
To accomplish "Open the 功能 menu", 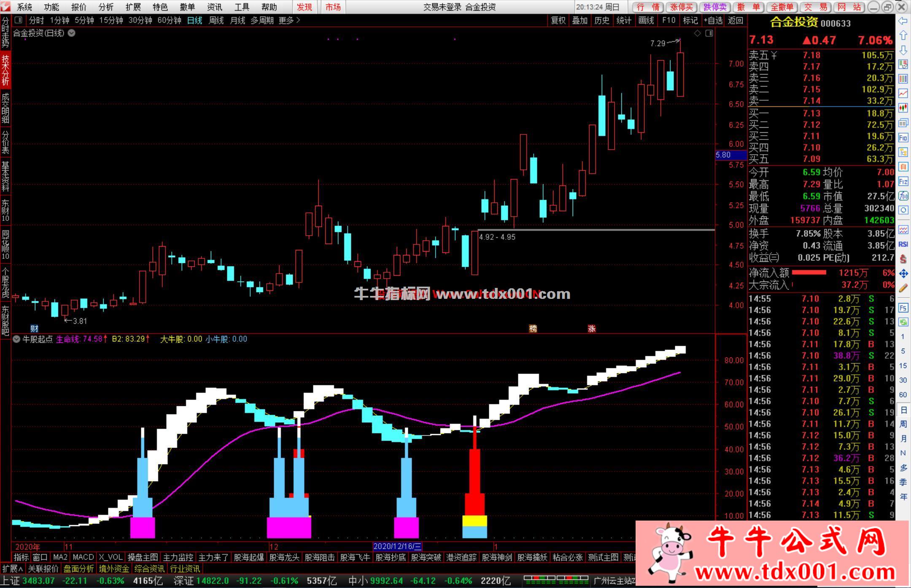I will click(51, 7).
